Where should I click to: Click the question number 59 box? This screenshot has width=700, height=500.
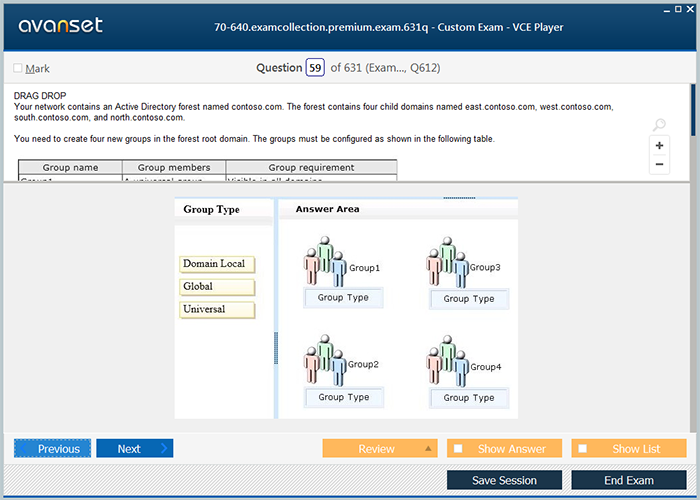click(315, 68)
